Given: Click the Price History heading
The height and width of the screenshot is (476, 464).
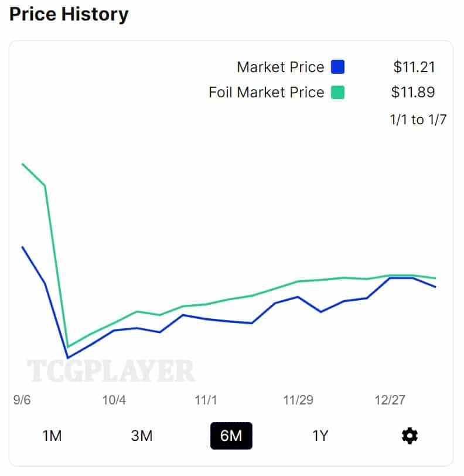Looking at the screenshot, I should coord(69,13).
